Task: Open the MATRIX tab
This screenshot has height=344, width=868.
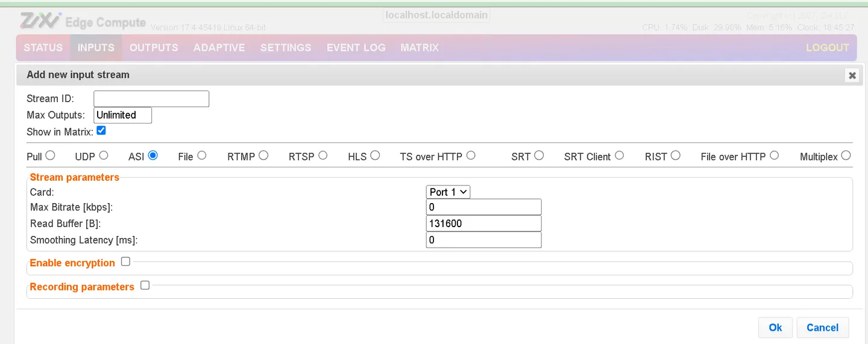Action: click(x=420, y=48)
